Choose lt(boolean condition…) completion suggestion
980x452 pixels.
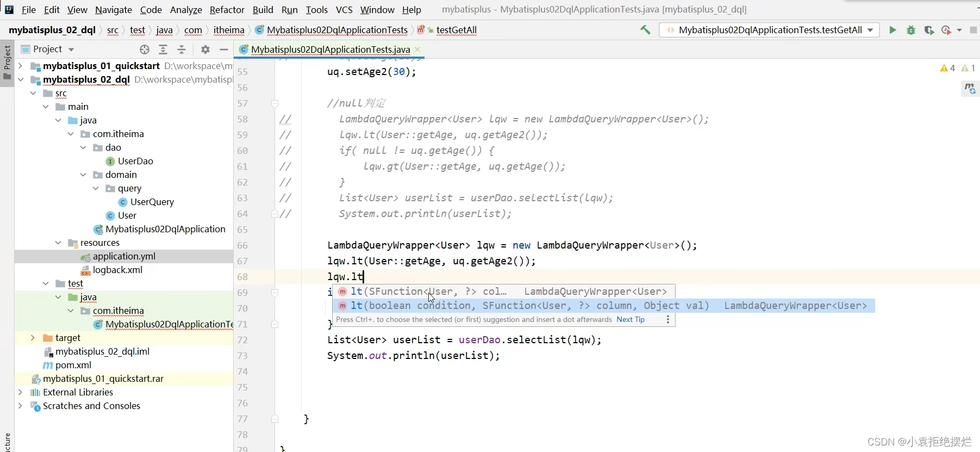[603, 306]
